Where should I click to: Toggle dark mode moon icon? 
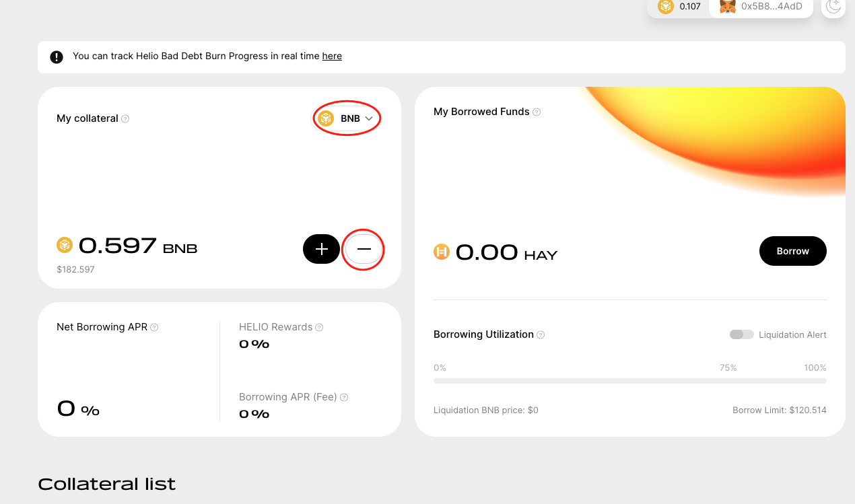[x=833, y=6]
